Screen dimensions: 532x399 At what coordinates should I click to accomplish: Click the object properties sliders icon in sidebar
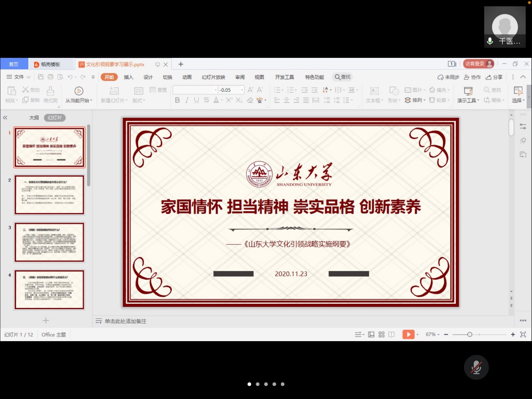click(x=523, y=126)
